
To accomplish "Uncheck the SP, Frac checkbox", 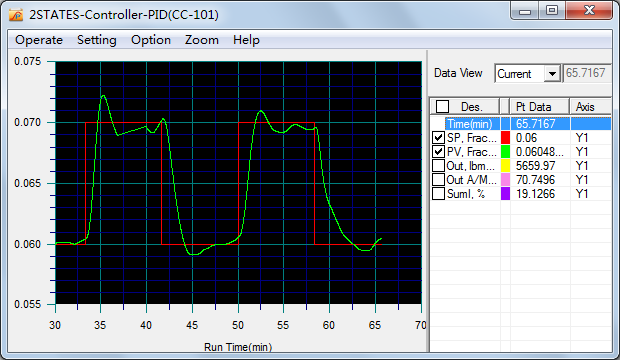I will 438,138.
